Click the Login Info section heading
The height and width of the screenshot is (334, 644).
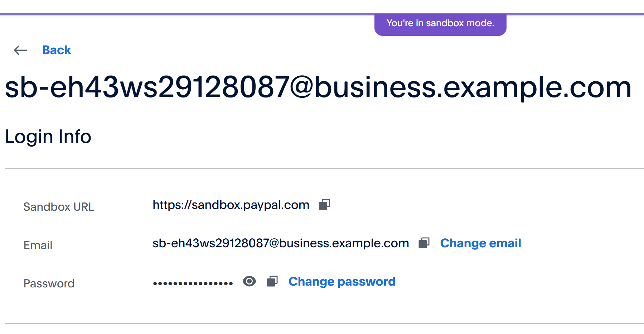(x=48, y=137)
